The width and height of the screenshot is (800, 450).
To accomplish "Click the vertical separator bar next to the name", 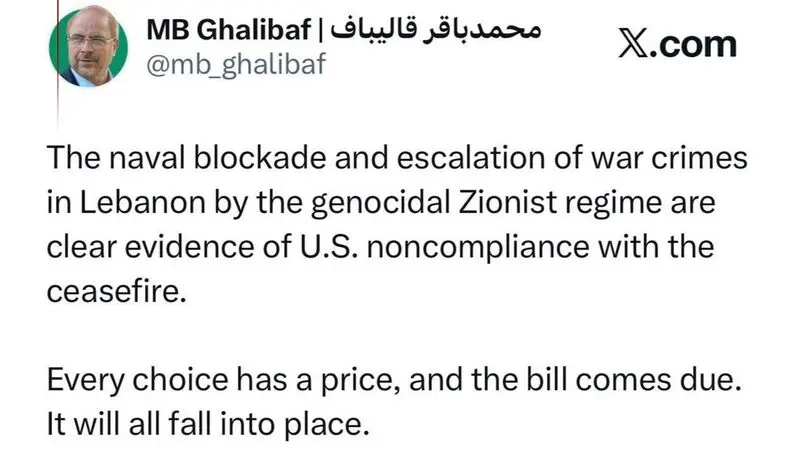I will tap(321, 30).
